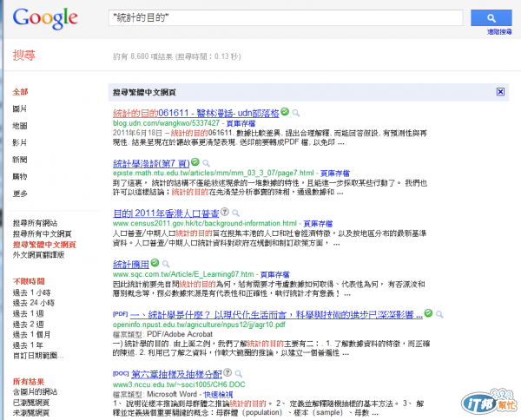Click the Google logo
Viewport: 521px width, 420px height.
45,18
